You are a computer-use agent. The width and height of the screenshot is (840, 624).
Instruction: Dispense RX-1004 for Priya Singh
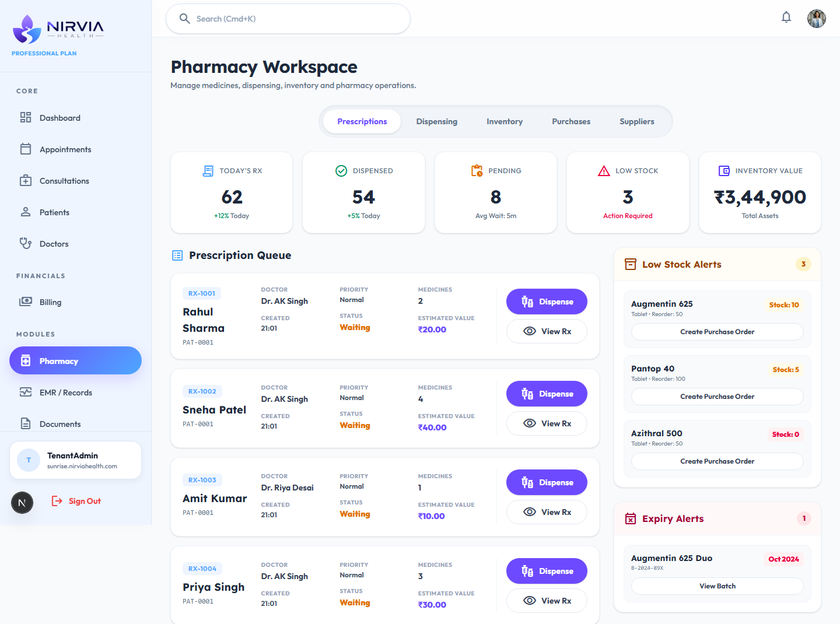(547, 571)
